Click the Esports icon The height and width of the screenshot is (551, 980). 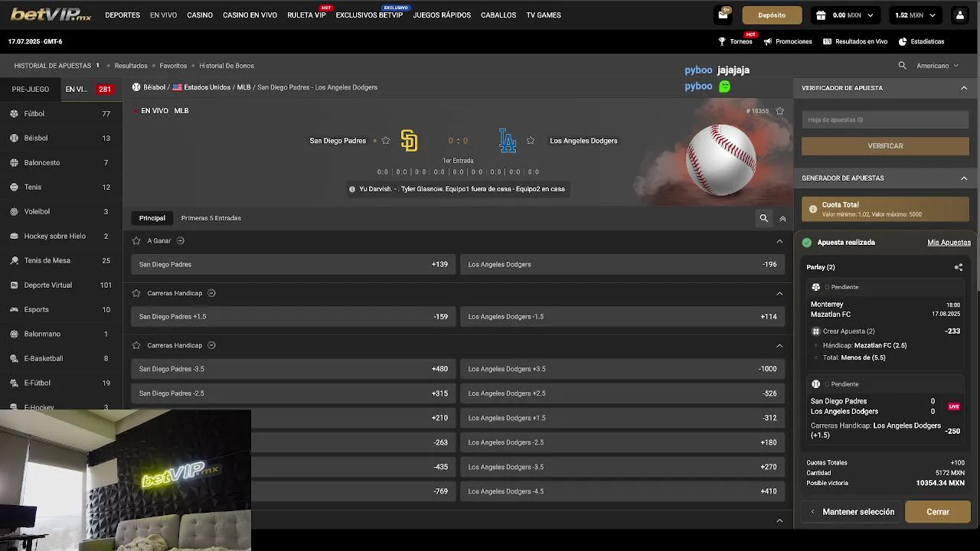[x=15, y=309]
